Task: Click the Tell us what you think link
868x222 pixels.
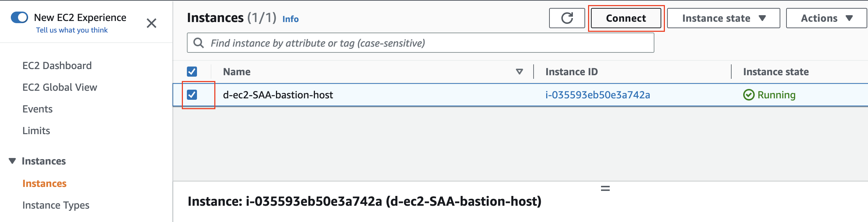Action: tap(72, 30)
